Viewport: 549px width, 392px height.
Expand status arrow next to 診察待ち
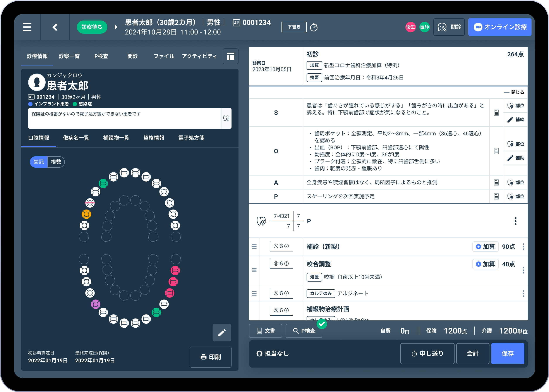(x=116, y=27)
